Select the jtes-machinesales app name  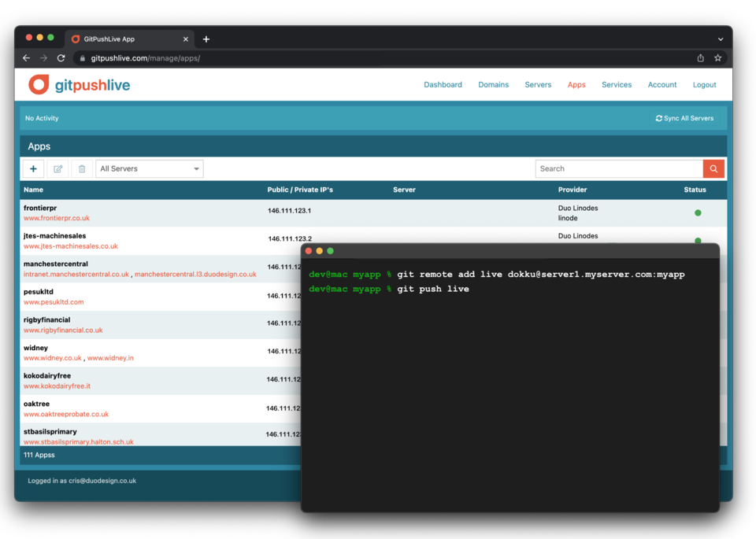(54, 236)
